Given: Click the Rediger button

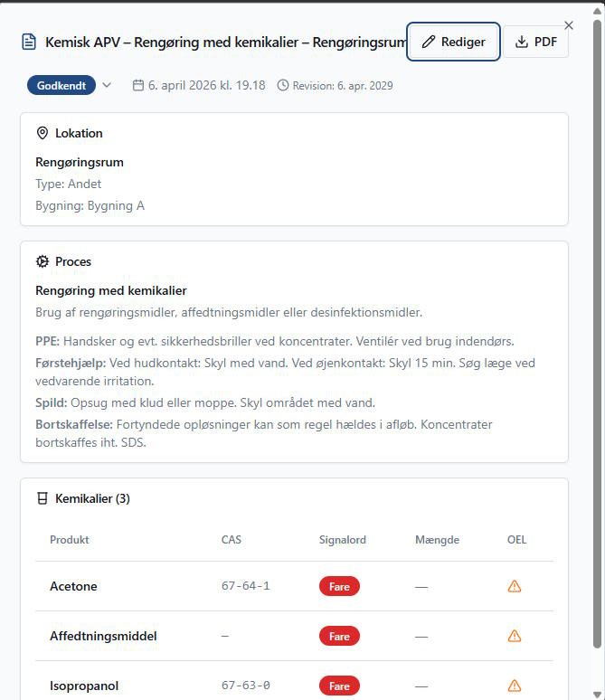Looking at the screenshot, I should pyautogui.click(x=454, y=42).
